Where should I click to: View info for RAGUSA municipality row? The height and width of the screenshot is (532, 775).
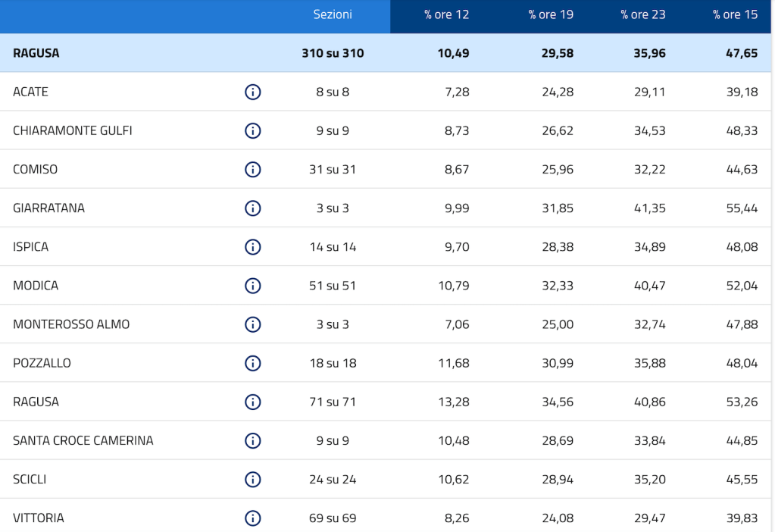coord(253,402)
